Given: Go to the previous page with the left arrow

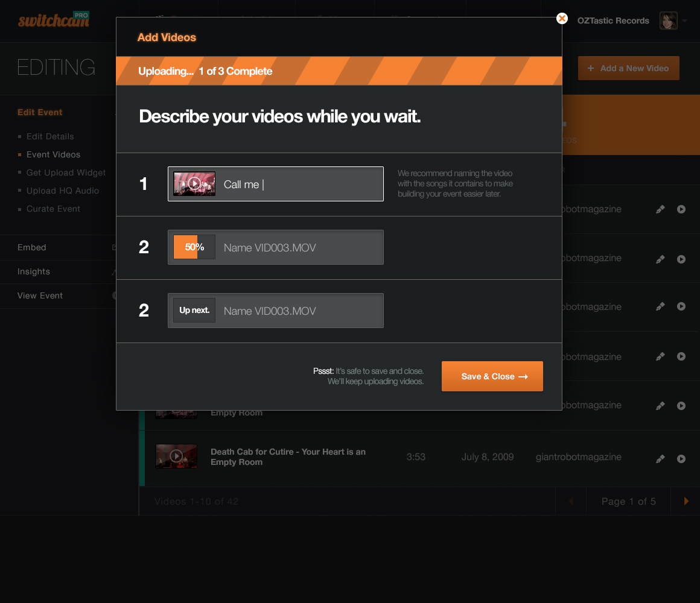Looking at the screenshot, I should click(x=571, y=501).
